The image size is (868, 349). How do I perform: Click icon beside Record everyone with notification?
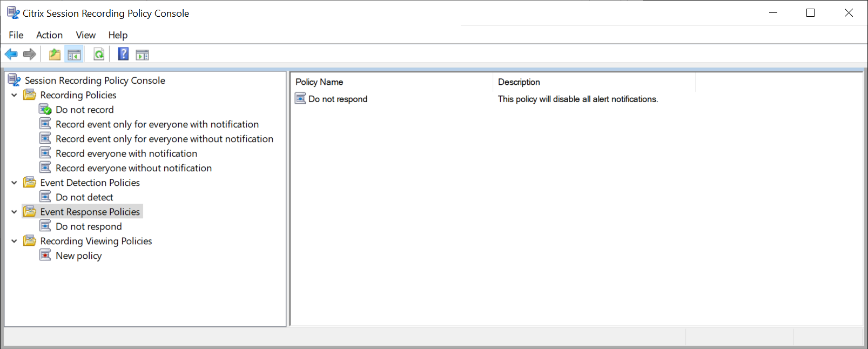pos(45,153)
